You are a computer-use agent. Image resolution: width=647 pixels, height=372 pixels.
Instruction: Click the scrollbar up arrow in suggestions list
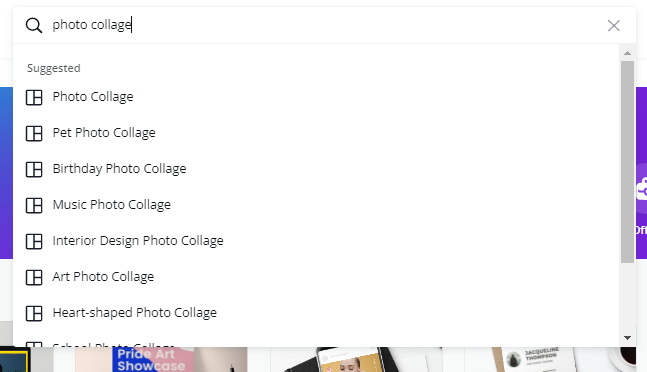click(627, 53)
